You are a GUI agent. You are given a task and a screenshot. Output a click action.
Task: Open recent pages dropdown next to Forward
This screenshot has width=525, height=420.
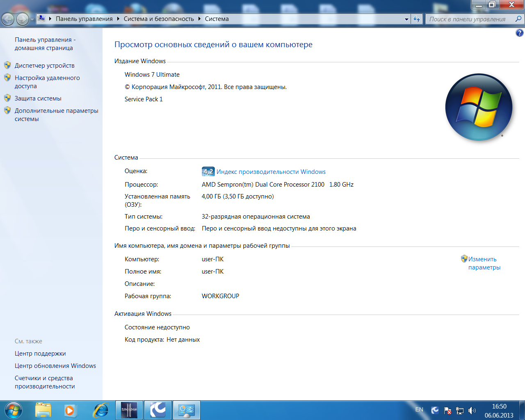click(32, 19)
